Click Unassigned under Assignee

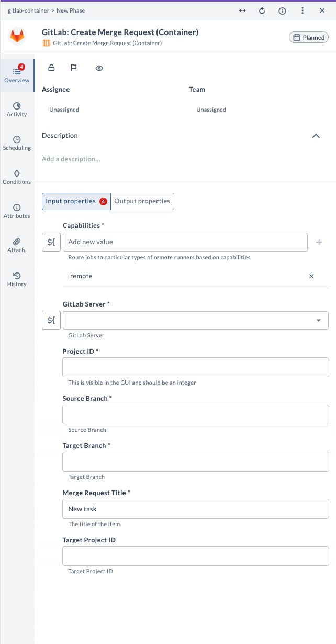[x=64, y=110]
